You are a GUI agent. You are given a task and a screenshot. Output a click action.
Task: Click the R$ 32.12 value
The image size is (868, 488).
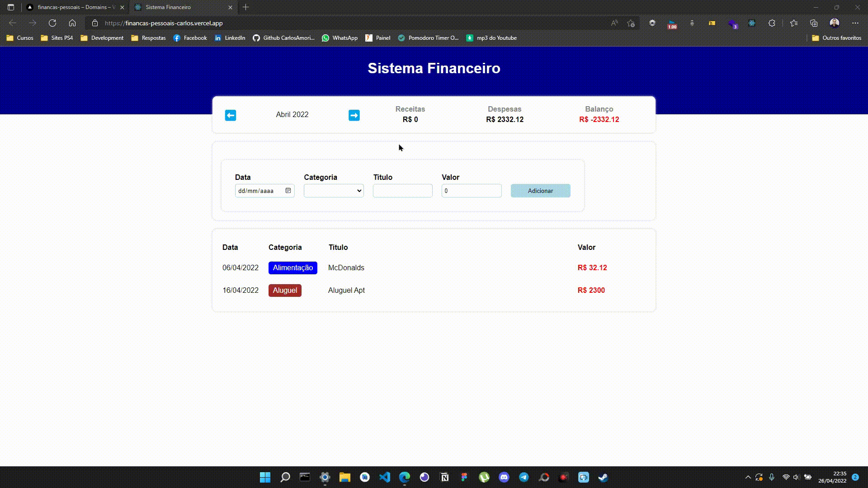[592, 268]
